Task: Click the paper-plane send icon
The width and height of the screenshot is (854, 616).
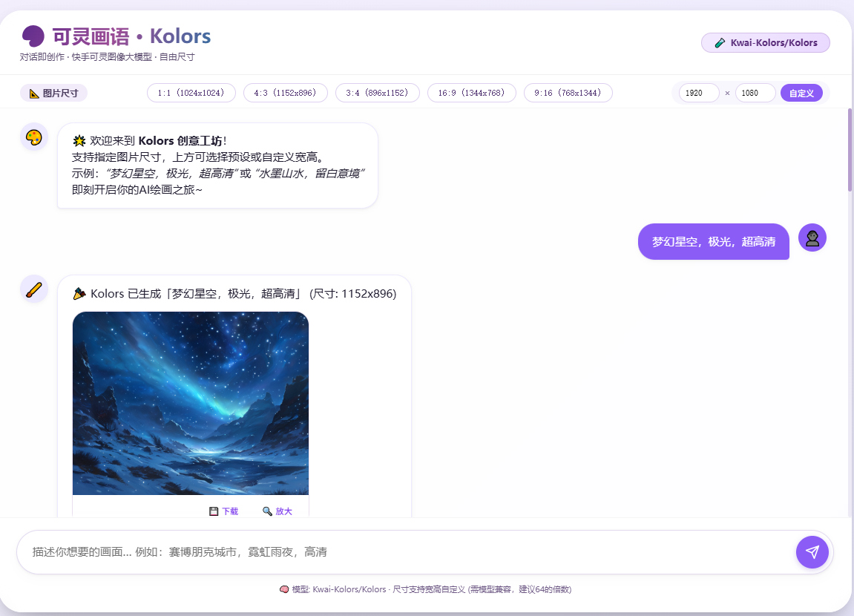Action: (x=812, y=552)
